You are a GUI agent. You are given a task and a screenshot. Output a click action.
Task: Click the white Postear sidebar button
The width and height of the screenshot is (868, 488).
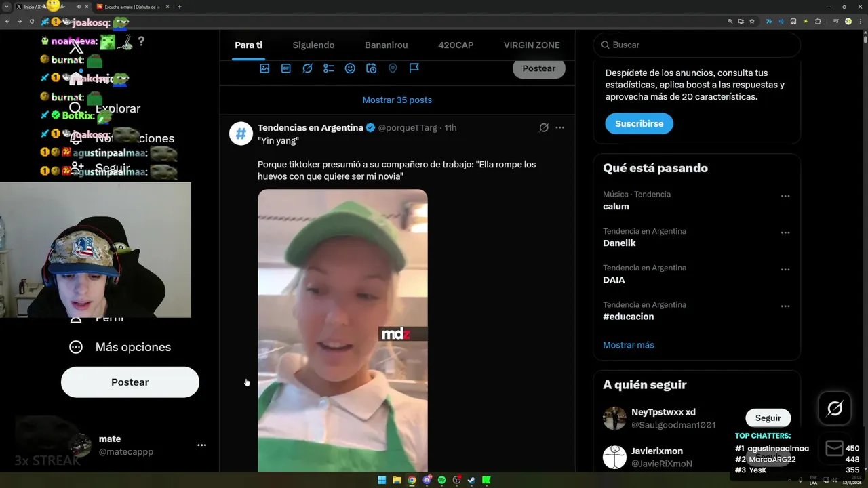(x=130, y=382)
